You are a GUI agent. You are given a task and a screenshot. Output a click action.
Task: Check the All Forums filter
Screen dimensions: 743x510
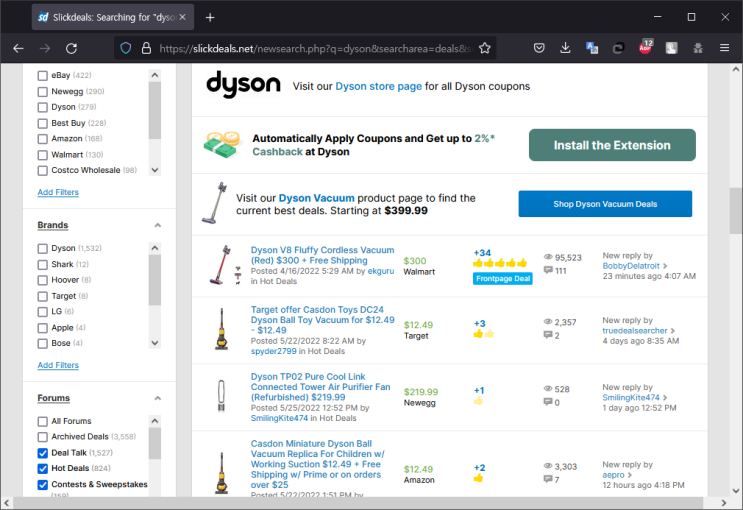[x=43, y=421]
